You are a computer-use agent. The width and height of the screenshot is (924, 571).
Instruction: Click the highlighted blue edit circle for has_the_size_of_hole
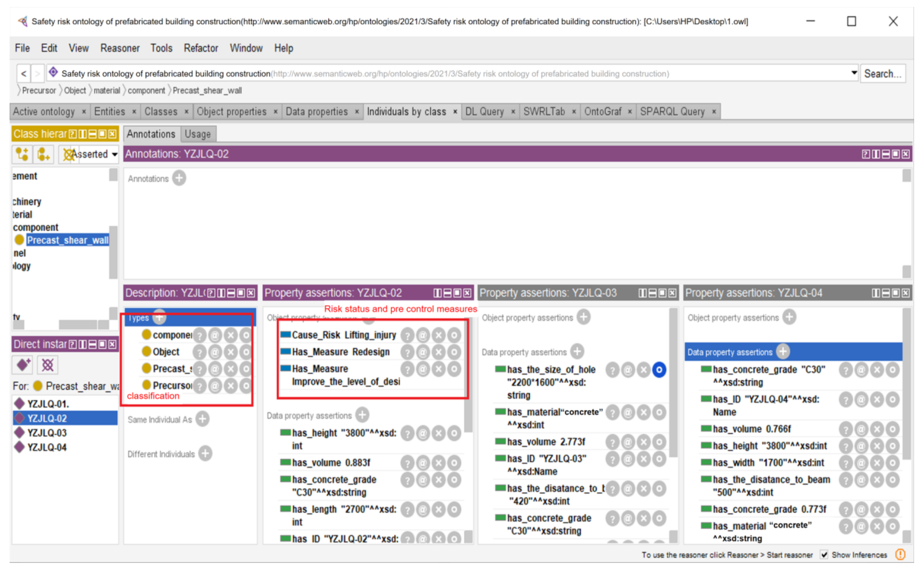659,370
